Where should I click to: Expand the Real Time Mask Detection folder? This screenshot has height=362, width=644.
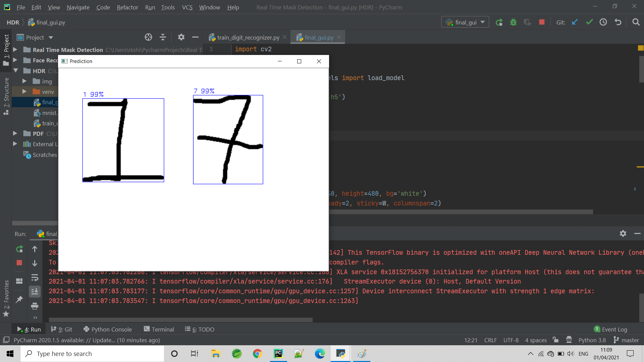point(15,50)
